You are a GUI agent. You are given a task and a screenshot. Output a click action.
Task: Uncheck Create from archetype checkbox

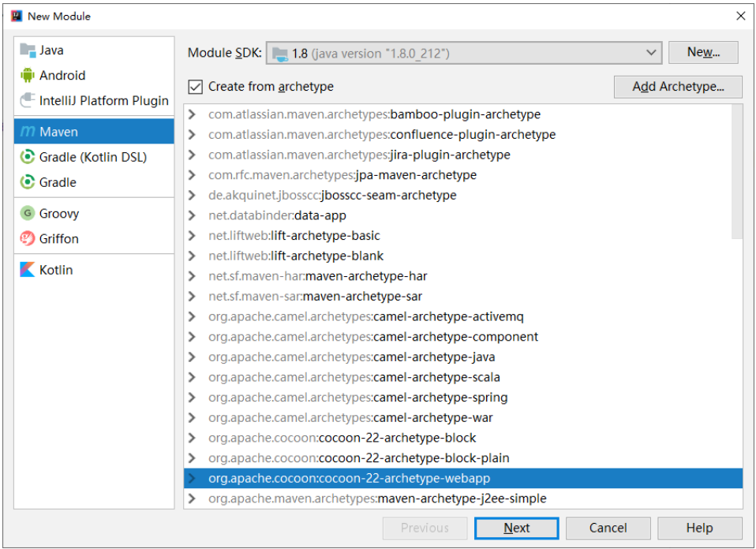pyautogui.click(x=195, y=87)
